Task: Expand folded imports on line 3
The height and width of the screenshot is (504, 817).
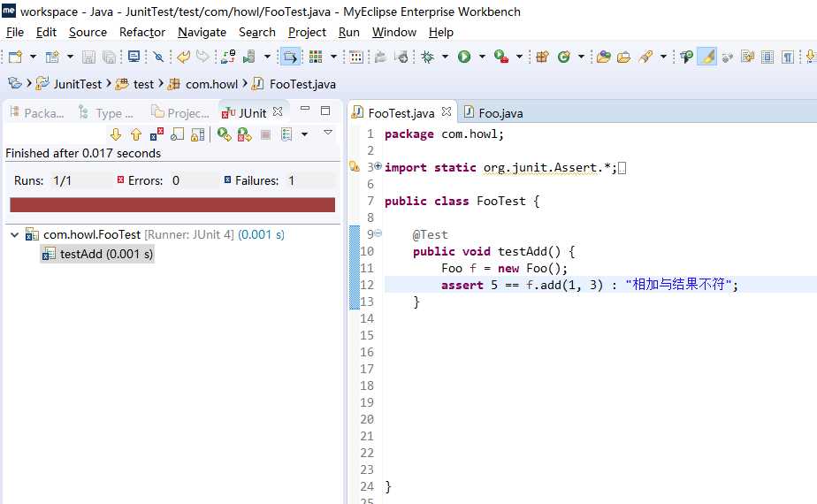Action: (x=378, y=165)
